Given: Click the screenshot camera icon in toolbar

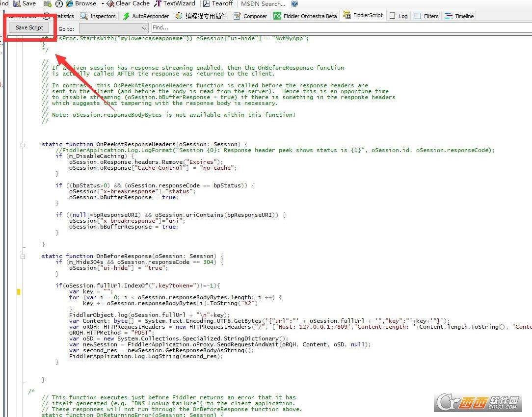Looking at the screenshot, I should [x=48, y=4].
